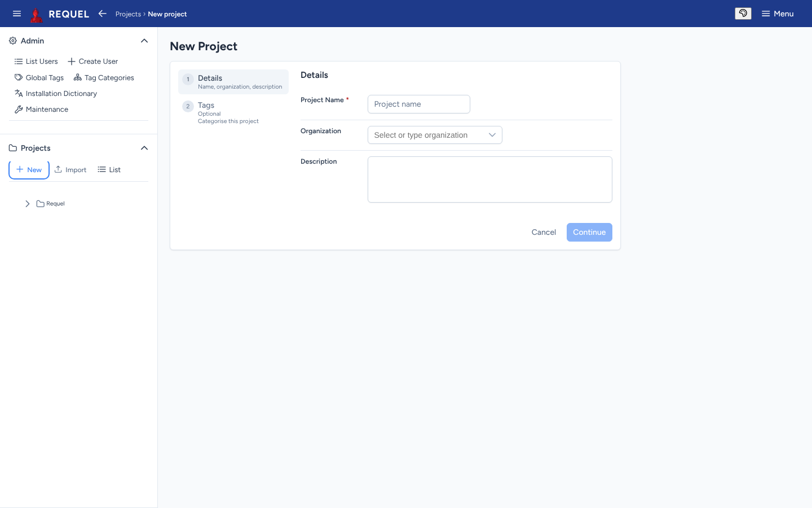
Task: Click the Projects breadcrumb link
Action: [128, 14]
